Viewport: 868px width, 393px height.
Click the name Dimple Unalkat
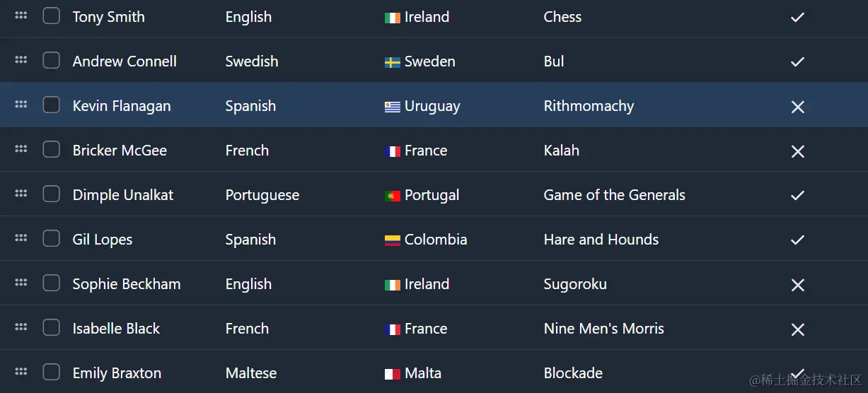pyautogui.click(x=123, y=195)
